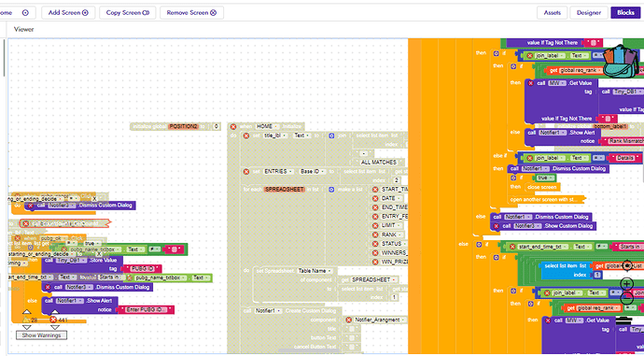Zoom out with the minus icon
644x356 pixels.
point(626,298)
